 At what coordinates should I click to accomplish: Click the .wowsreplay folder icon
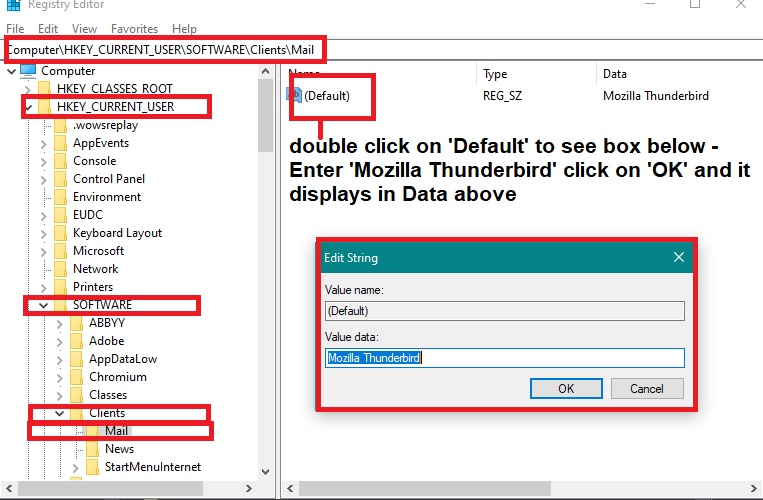click(x=60, y=125)
